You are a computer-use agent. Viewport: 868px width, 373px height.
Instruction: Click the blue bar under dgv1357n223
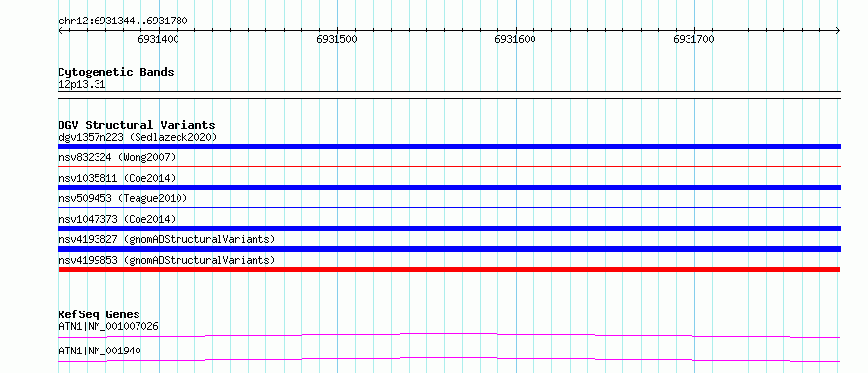pyautogui.click(x=449, y=146)
